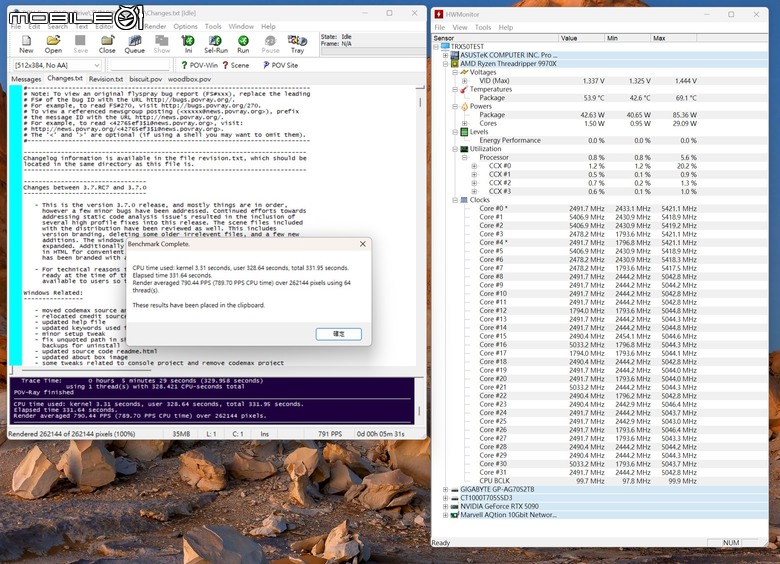Collapse the Clocks section
Viewport: 780px width, 564px height.
pyautogui.click(x=455, y=200)
